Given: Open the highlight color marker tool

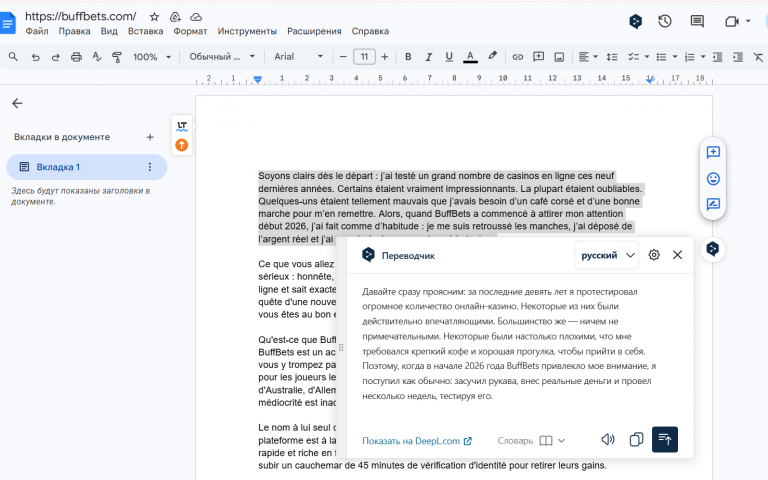Looking at the screenshot, I should (490, 57).
